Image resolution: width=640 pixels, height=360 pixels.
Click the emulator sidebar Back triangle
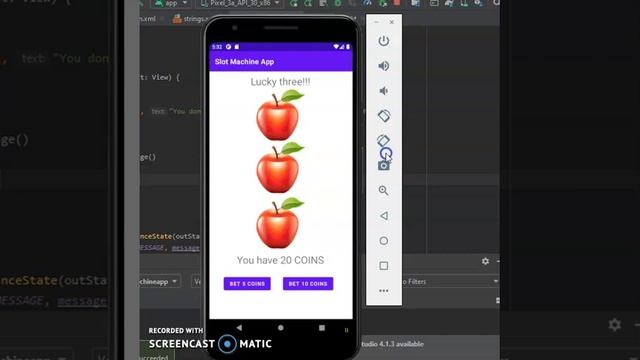[383, 216]
